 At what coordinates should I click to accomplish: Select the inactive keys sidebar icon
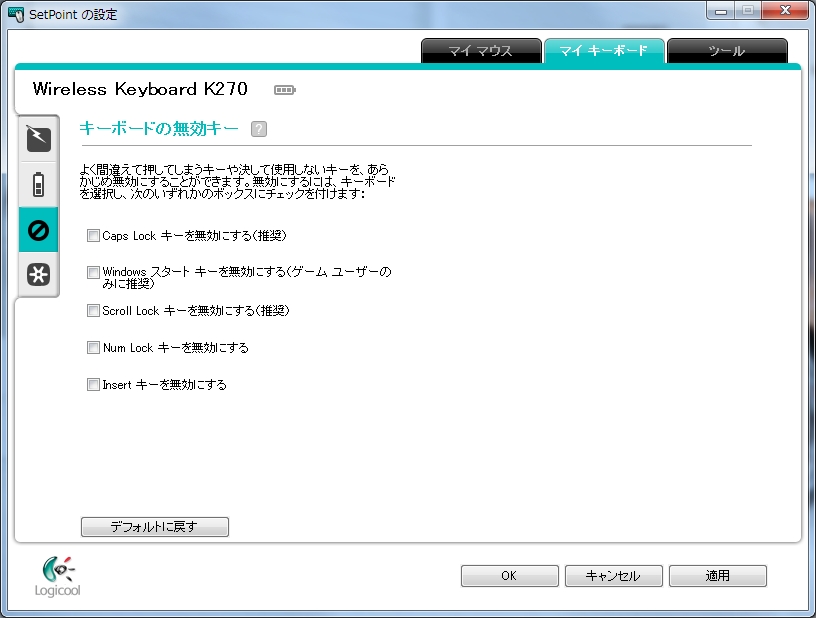point(39,230)
